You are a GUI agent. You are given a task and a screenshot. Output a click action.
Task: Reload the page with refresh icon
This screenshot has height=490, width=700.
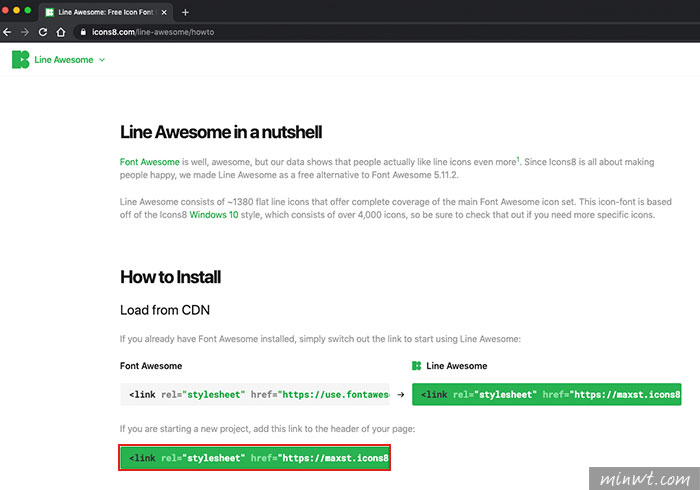(43, 32)
